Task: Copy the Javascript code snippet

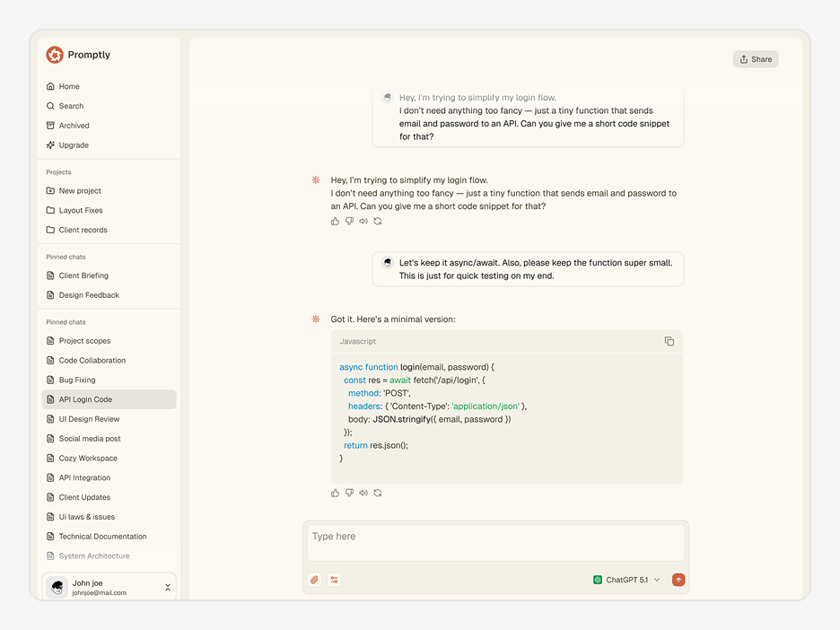Action: point(669,341)
